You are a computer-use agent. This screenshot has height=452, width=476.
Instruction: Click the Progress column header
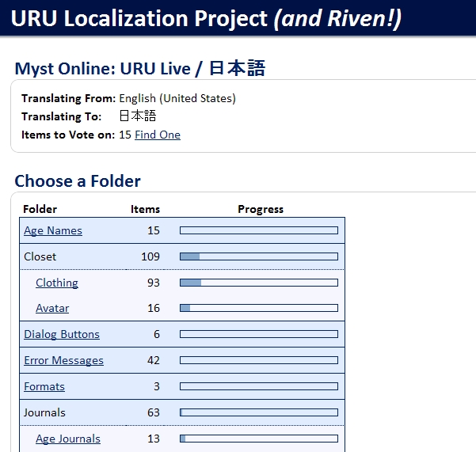point(261,209)
